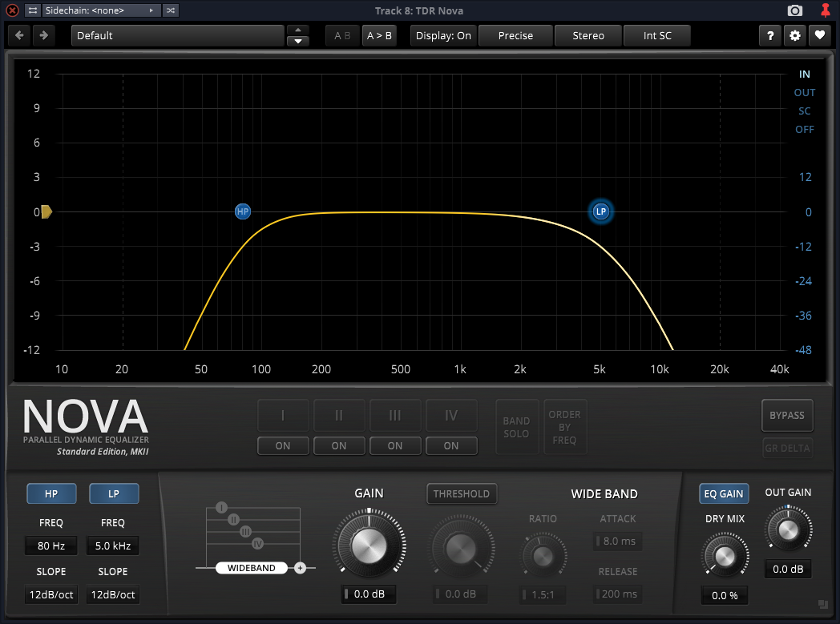Select band II node in selector
The width and height of the screenshot is (840, 624).
point(233,519)
